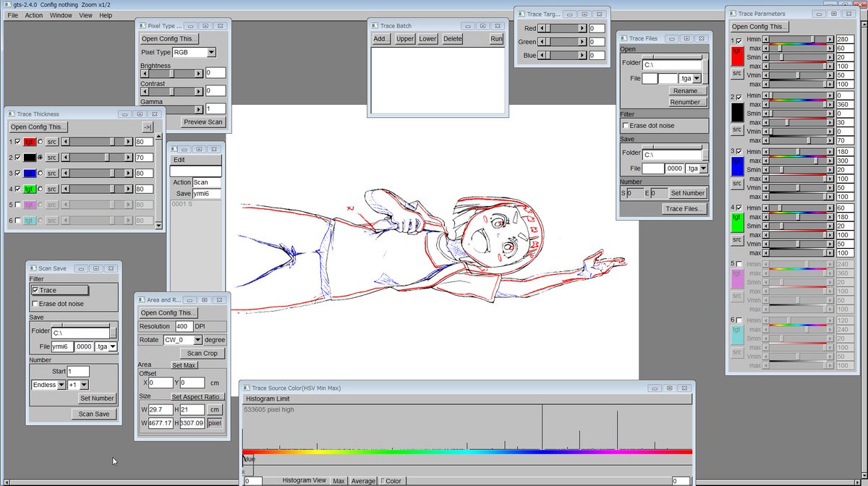868x486 pixels.
Task: Click black swatch in Trace Thickness row 2
Action: coord(30,158)
